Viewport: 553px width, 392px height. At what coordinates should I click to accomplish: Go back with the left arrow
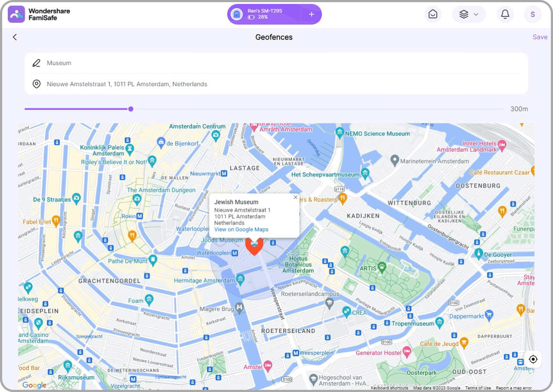15,37
